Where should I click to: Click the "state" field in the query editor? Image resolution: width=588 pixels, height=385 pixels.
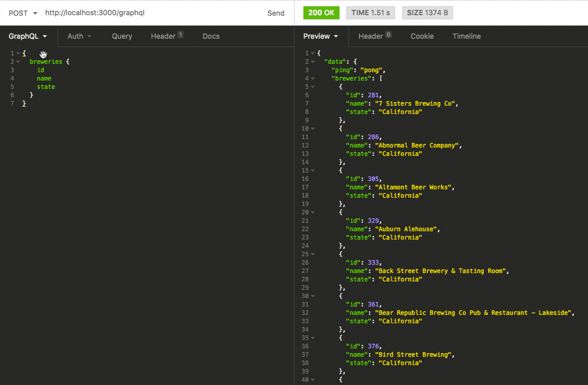click(46, 87)
